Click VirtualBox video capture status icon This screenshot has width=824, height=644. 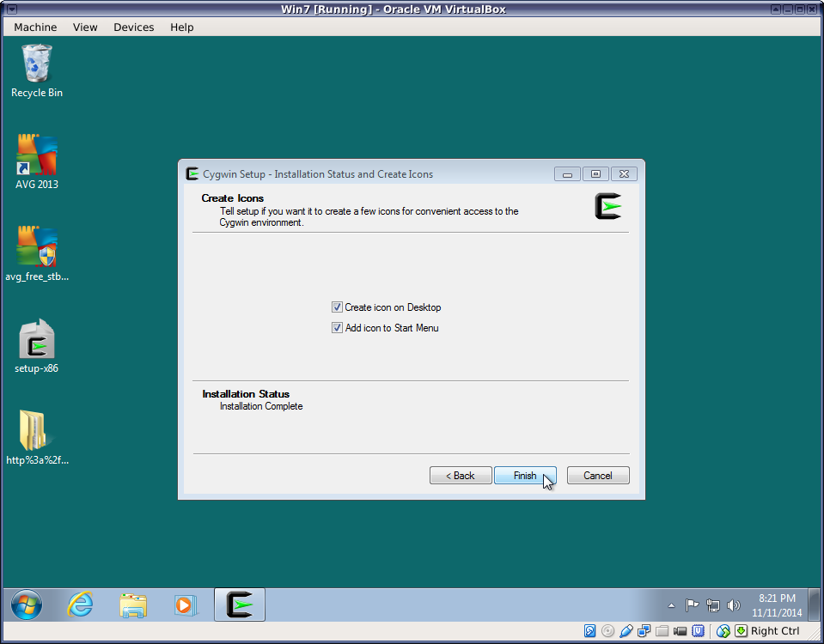point(680,631)
